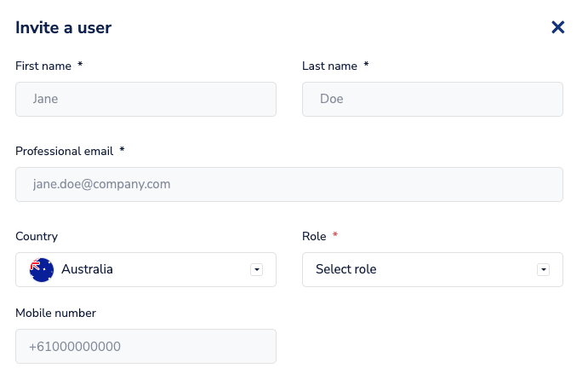588x374 pixels.
Task: Click the Mobile number input field
Action: point(146,347)
